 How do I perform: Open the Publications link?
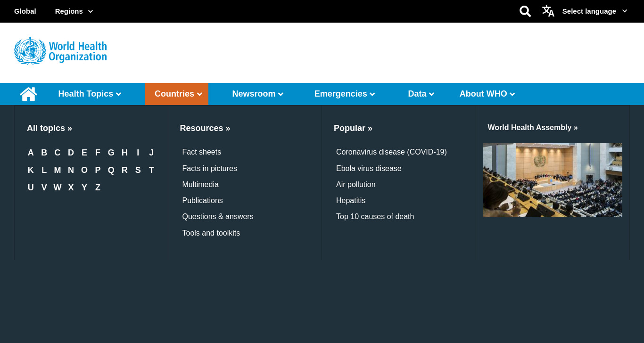click(203, 201)
